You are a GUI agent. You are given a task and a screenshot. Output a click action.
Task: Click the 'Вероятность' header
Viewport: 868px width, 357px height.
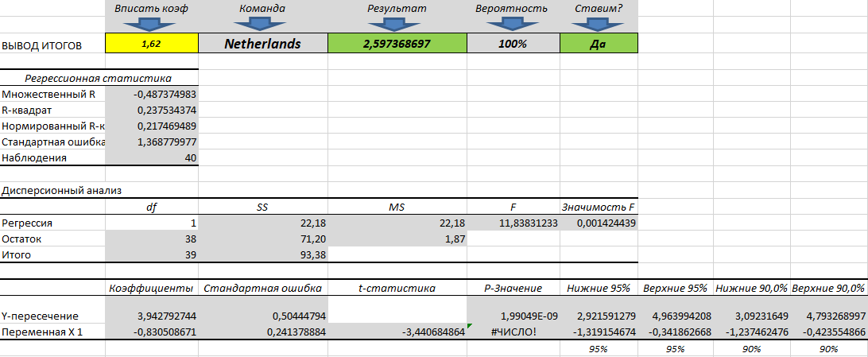[512, 8]
